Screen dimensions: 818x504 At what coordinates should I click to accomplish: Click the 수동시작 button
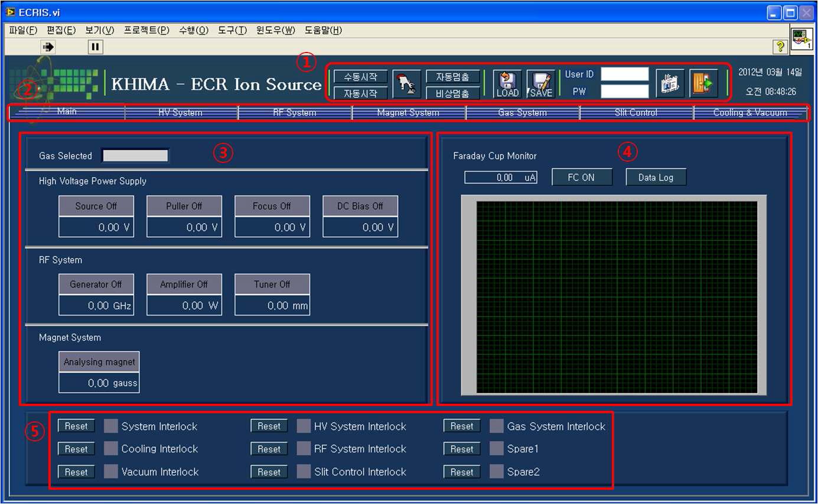360,76
